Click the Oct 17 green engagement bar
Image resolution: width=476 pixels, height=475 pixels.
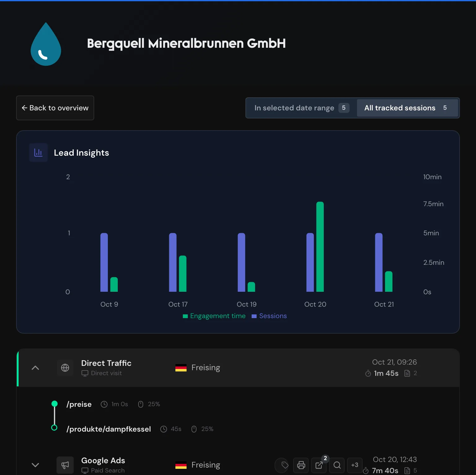183,274
